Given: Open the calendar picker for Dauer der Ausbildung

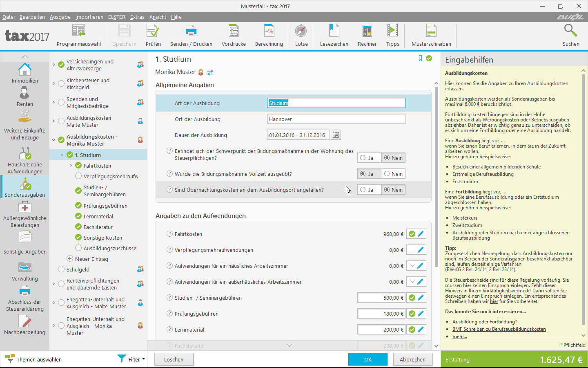Looking at the screenshot, I should (335, 135).
